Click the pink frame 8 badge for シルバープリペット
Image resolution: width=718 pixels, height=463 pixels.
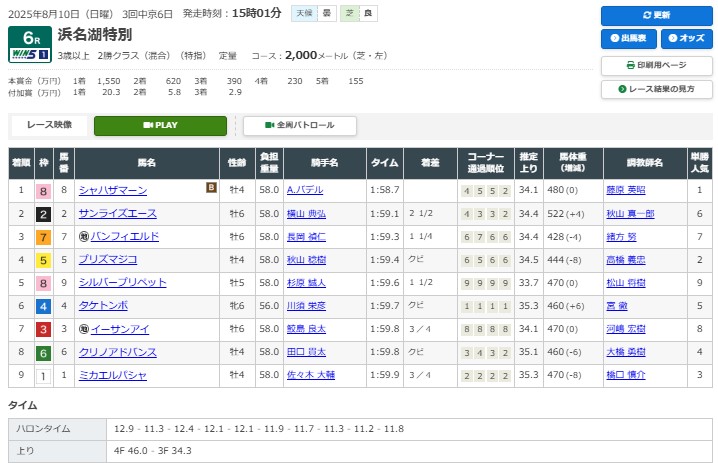pyautogui.click(x=44, y=283)
